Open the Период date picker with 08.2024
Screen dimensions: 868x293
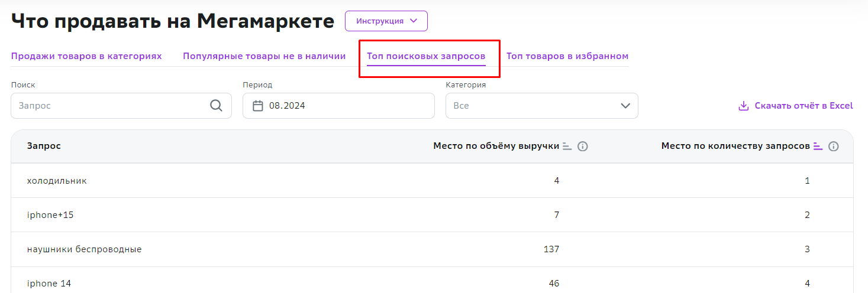[x=338, y=106]
